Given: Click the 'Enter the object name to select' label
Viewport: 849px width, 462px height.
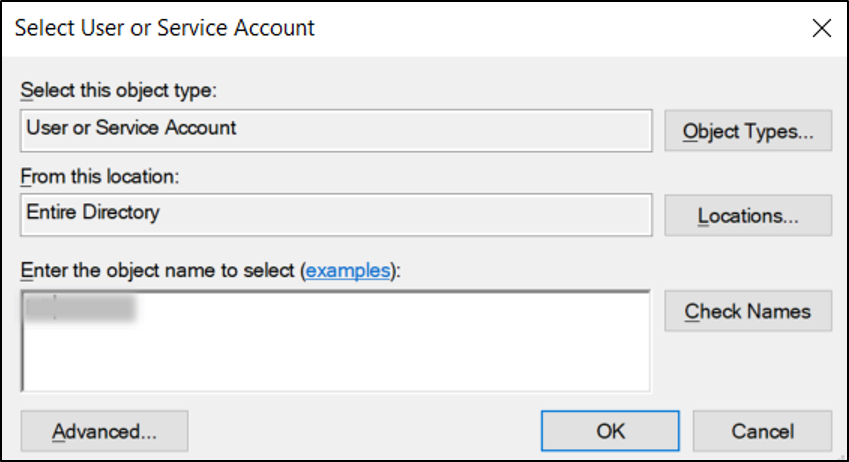Looking at the screenshot, I should click(x=160, y=270).
